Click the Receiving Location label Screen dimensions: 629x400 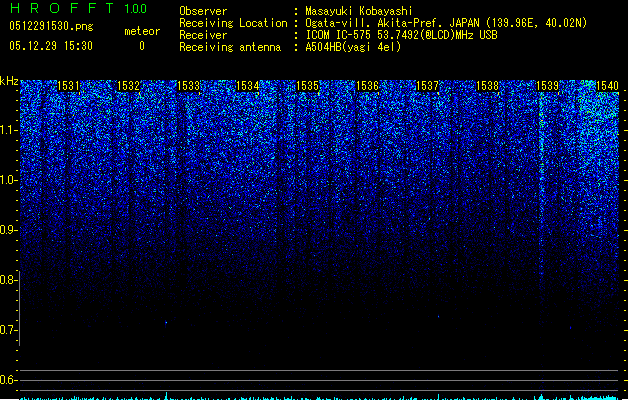233,23
